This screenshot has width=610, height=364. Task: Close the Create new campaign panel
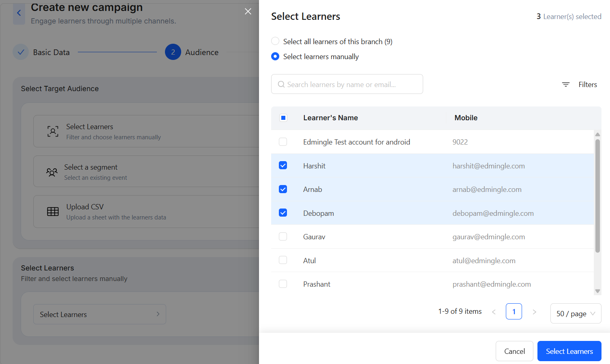248,12
